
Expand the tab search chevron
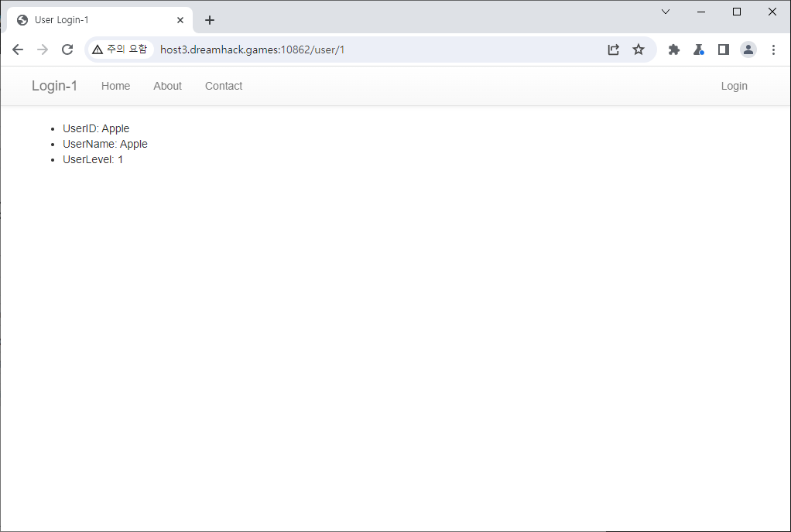[x=666, y=12]
